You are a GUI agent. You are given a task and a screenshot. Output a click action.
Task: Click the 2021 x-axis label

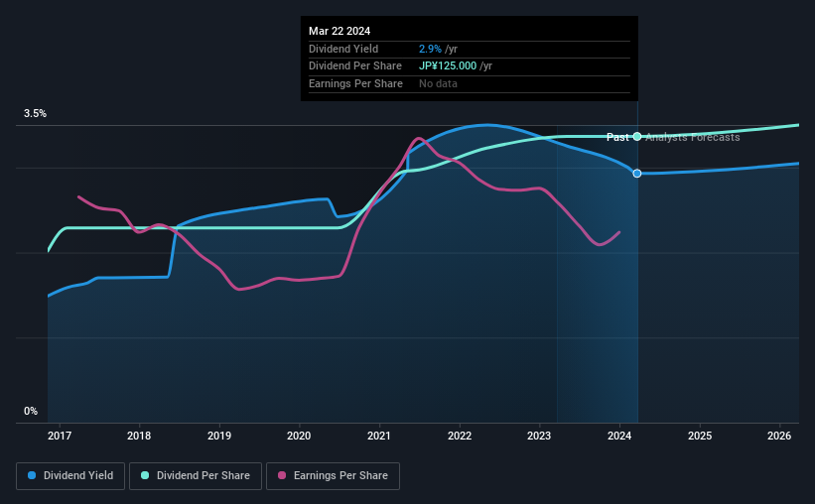click(x=379, y=436)
